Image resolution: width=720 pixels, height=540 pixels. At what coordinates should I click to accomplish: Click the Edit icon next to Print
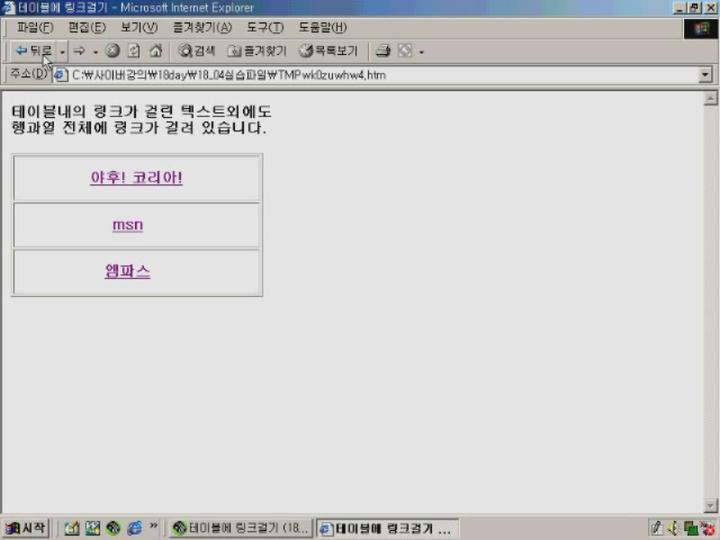pyautogui.click(x=405, y=51)
